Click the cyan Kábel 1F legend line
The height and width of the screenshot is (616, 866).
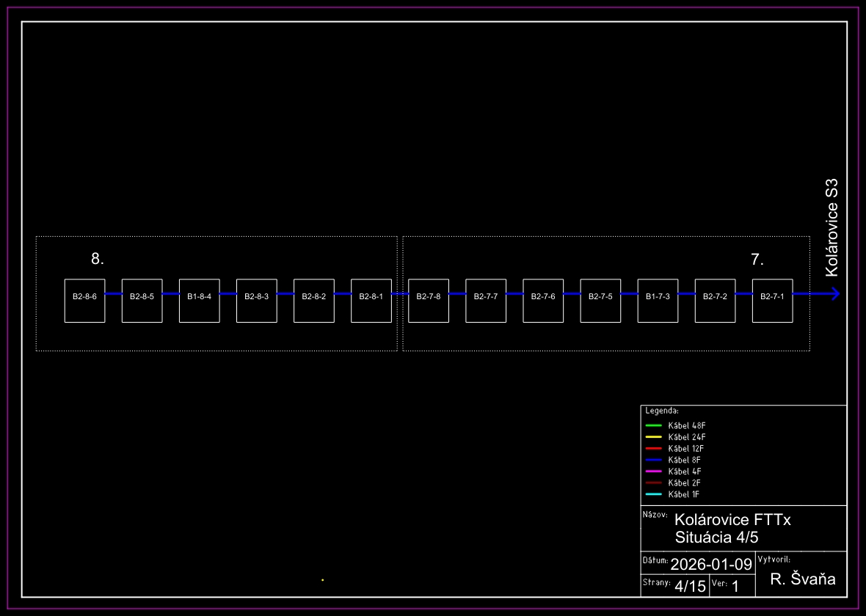click(x=653, y=494)
